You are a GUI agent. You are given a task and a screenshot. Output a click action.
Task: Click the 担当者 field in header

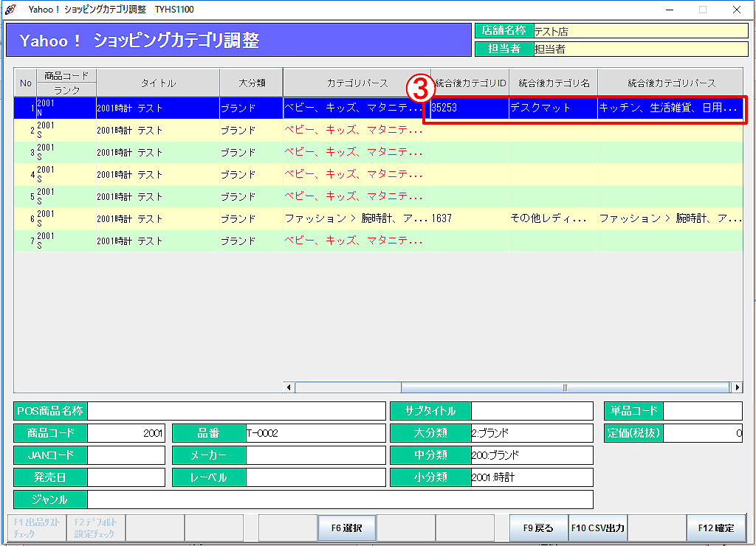[639, 49]
